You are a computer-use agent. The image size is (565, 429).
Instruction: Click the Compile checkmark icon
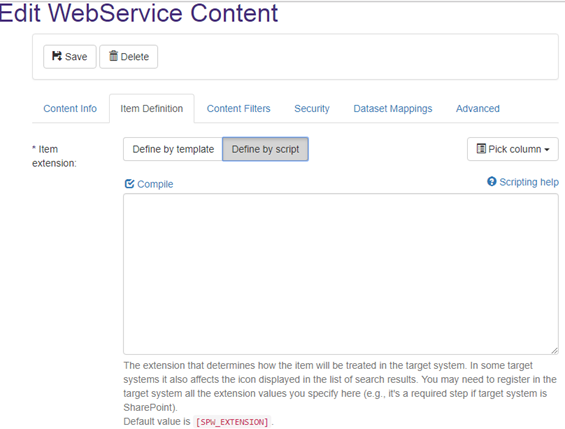tap(129, 184)
